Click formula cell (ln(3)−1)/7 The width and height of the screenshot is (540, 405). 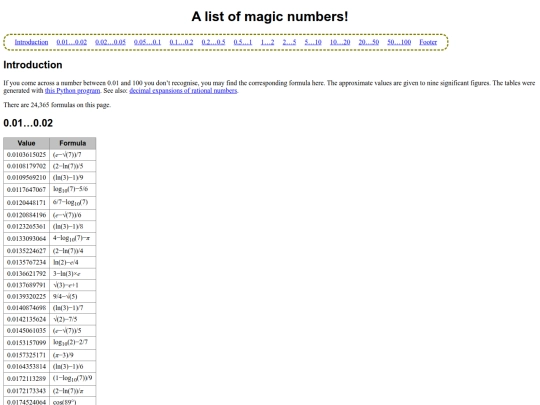coord(73,308)
